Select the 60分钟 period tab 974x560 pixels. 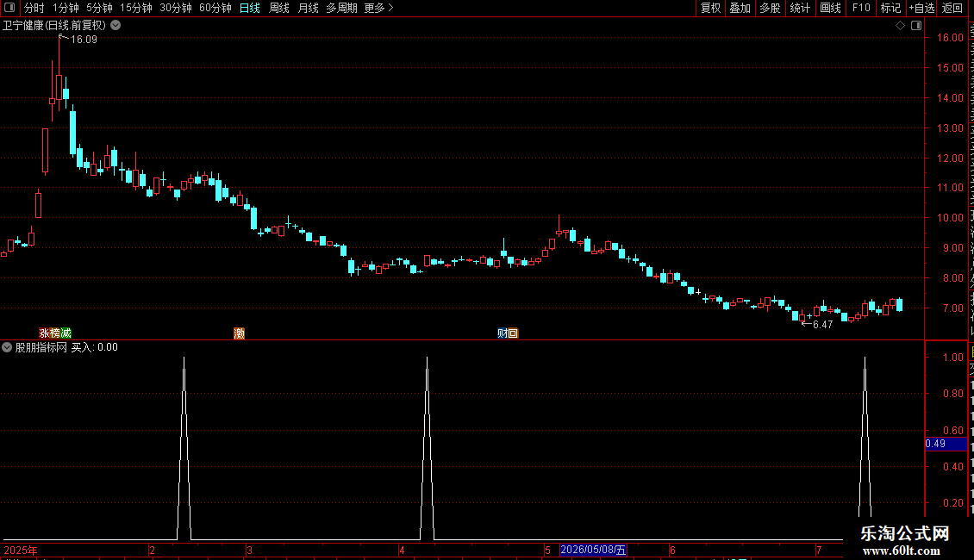[x=215, y=8]
